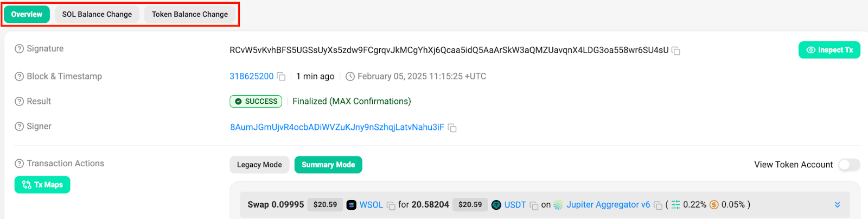The height and width of the screenshot is (219, 868).
Task: Select the Overview tab
Action: pos(27,15)
